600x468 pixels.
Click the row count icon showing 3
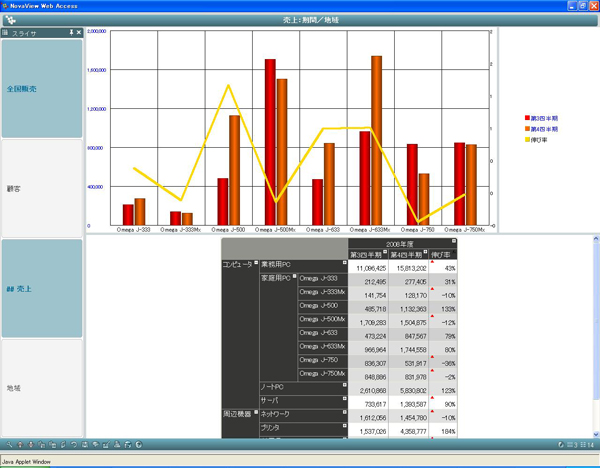[x=572, y=445]
